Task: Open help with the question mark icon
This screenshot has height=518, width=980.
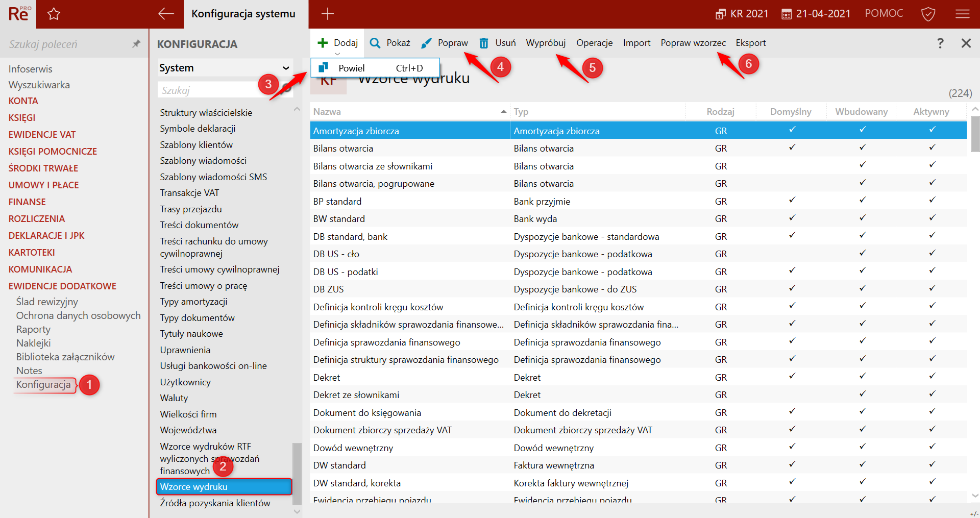Action: (x=940, y=43)
